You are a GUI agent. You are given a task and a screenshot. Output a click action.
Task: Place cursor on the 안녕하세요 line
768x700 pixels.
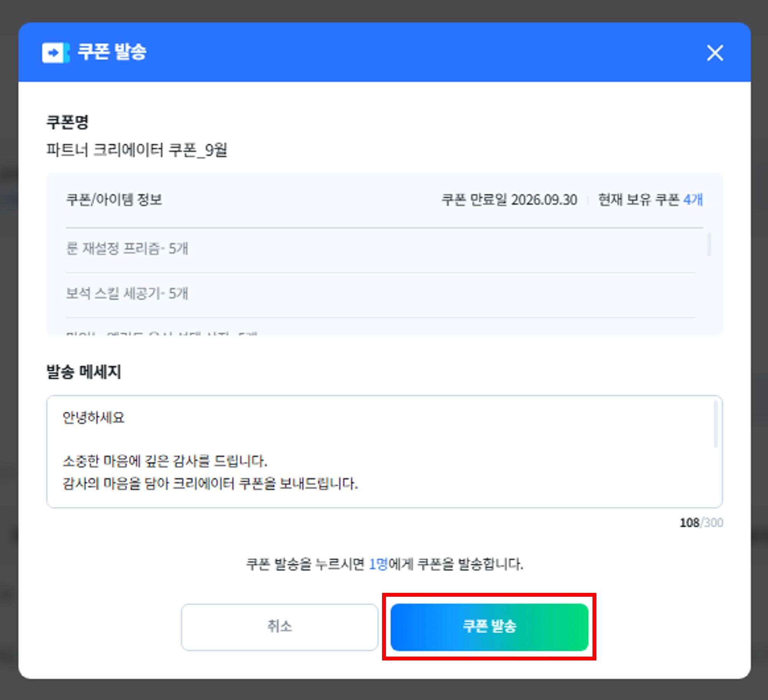(x=94, y=417)
